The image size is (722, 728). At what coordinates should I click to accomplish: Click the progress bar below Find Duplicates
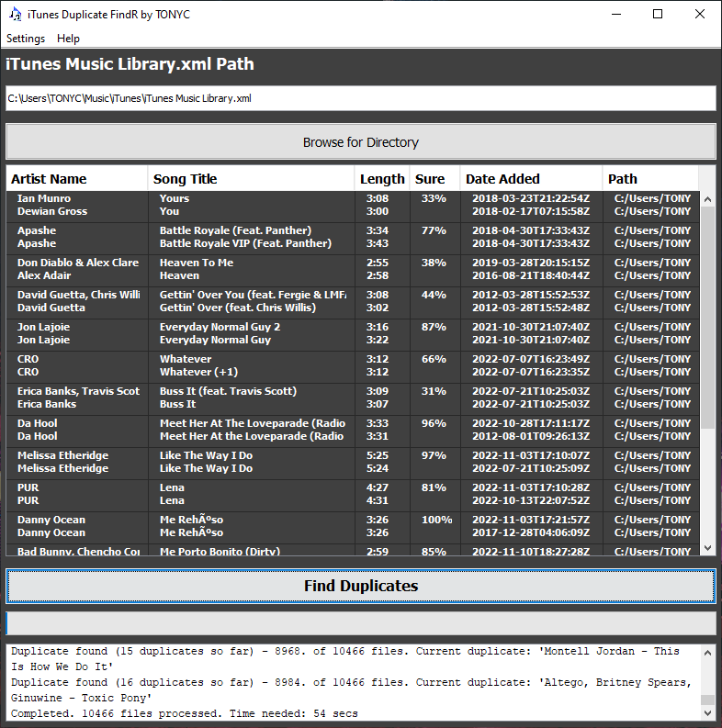point(360,623)
